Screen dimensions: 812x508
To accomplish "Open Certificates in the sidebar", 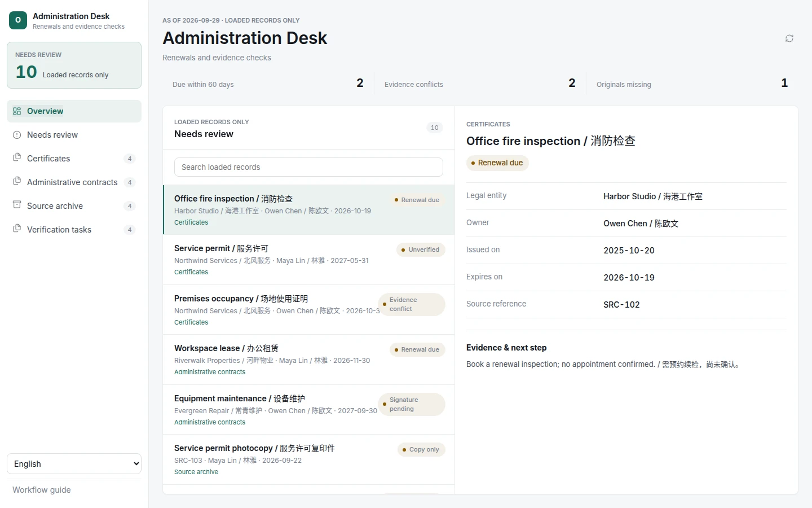I will 74,159.
